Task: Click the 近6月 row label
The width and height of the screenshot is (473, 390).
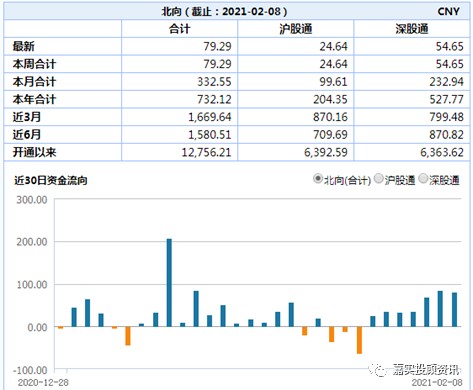Action: 27,135
